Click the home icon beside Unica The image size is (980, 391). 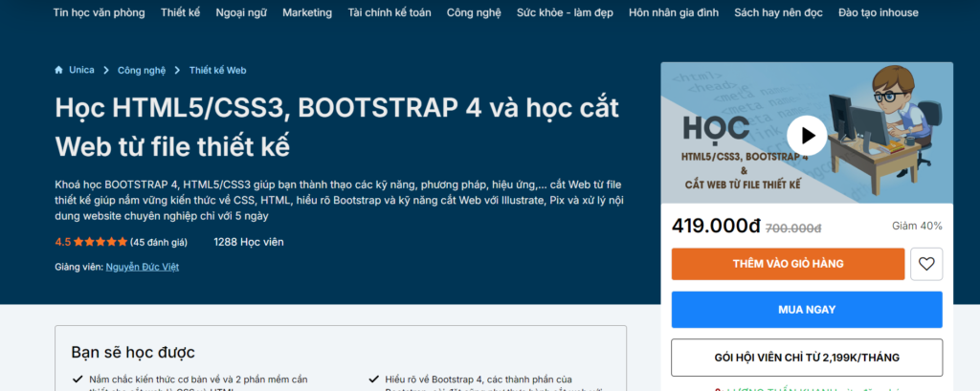coord(59,70)
